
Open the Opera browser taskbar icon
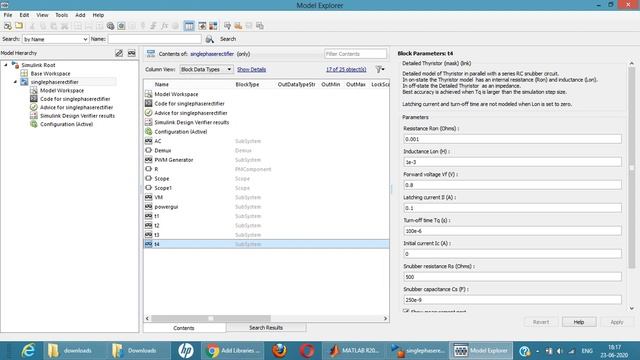[x=307, y=351]
